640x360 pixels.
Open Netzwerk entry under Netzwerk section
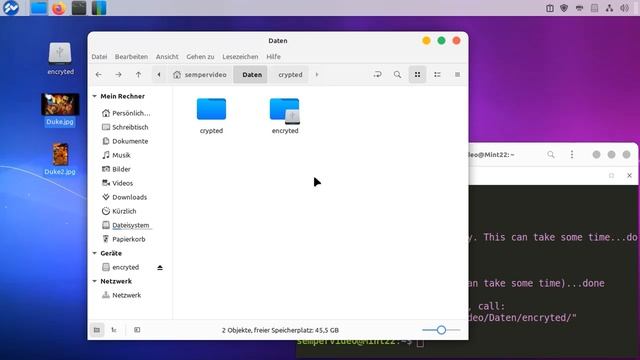pos(122,295)
